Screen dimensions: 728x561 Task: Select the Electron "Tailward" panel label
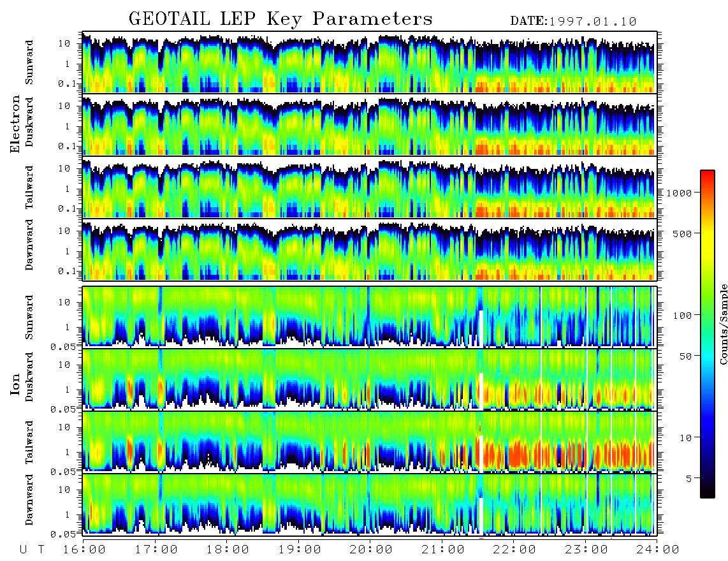click(x=30, y=187)
